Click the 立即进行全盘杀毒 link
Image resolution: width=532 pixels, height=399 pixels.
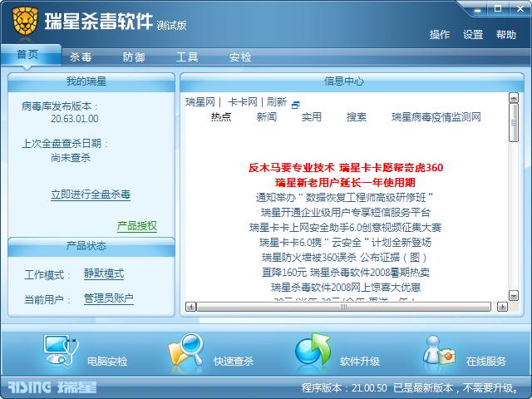point(91,195)
